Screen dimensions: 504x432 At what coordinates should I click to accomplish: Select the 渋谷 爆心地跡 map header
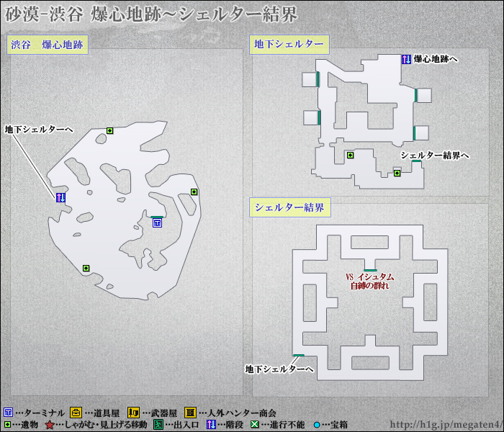(47, 45)
